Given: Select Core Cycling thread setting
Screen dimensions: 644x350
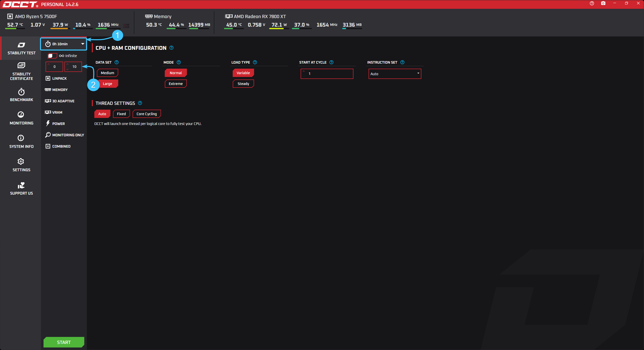Looking at the screenshot, I should [146, 114].
